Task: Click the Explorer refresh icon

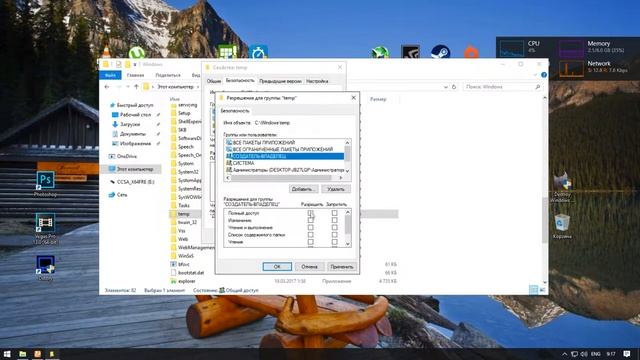Action: pos(454,87)
